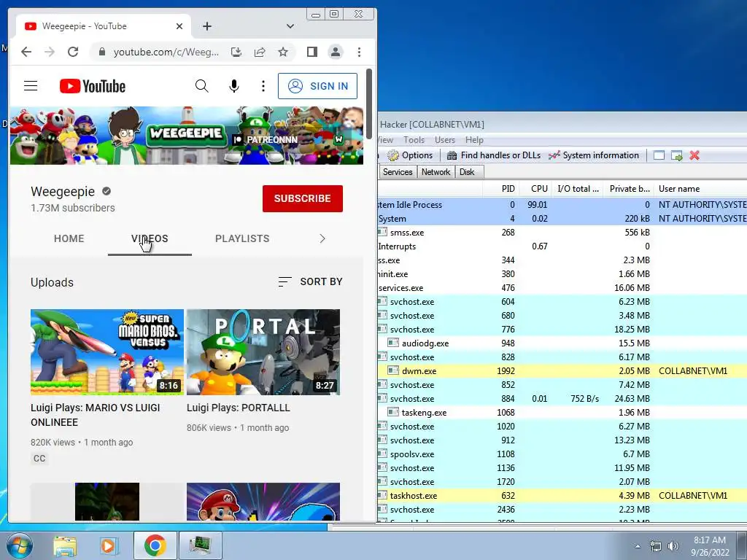Screen dimensions: 747x560
Task: Click the YouTube page scrollbar
Action: tap(368, 104)
